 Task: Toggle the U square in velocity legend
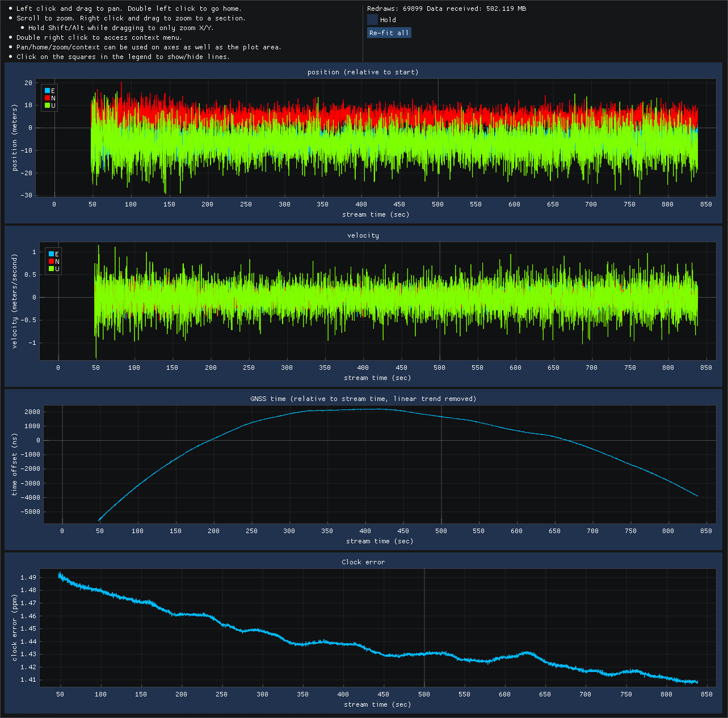[51, 269]
